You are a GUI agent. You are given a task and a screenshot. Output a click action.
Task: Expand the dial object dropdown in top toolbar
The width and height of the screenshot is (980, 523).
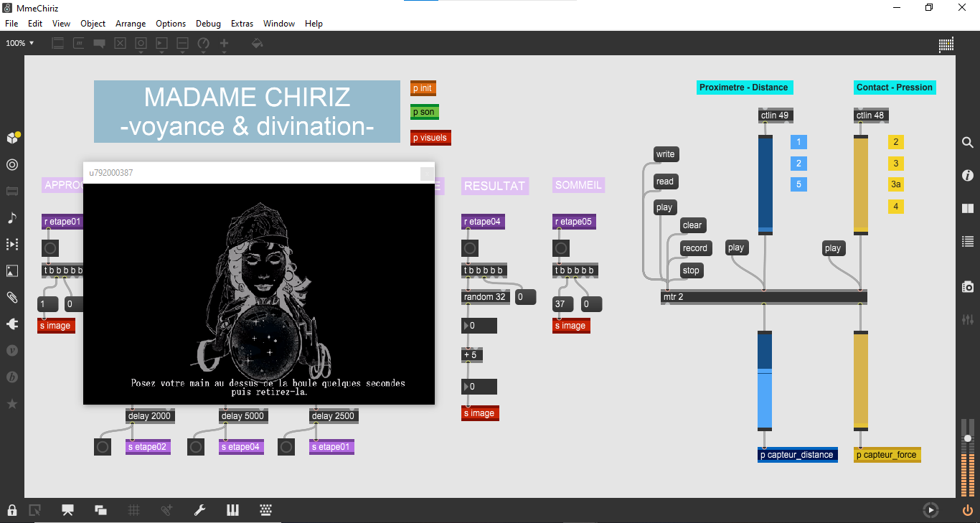coord(203,44)
